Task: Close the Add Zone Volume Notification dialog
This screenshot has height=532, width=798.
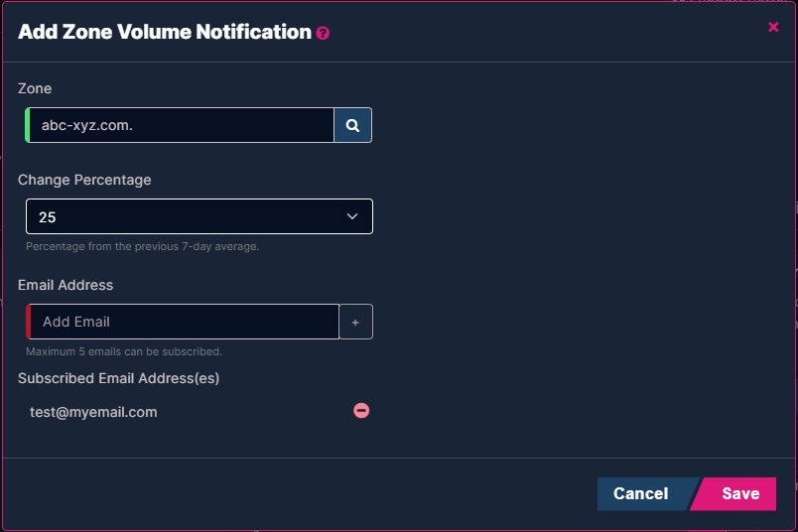Action: pyautogui.click(x=773, y=27)
